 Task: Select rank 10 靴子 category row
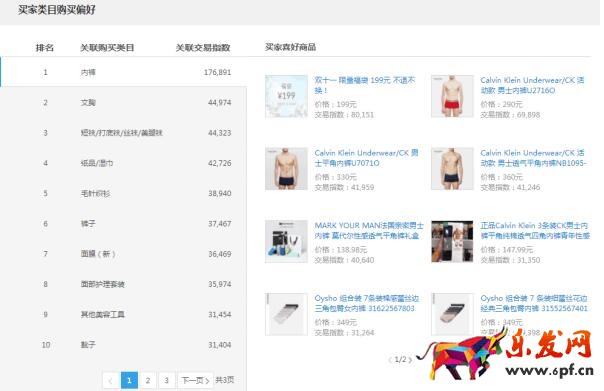click(x=123, y=345)
